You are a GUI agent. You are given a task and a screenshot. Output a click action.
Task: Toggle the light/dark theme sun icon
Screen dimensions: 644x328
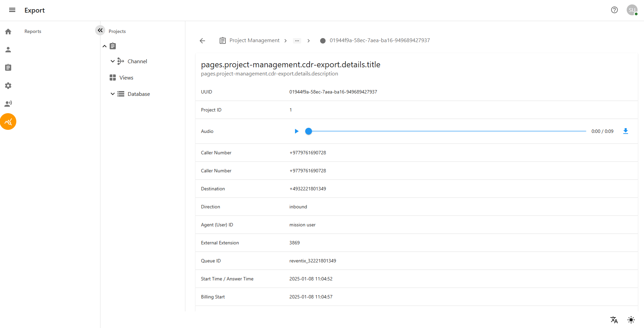click(631, 320)
